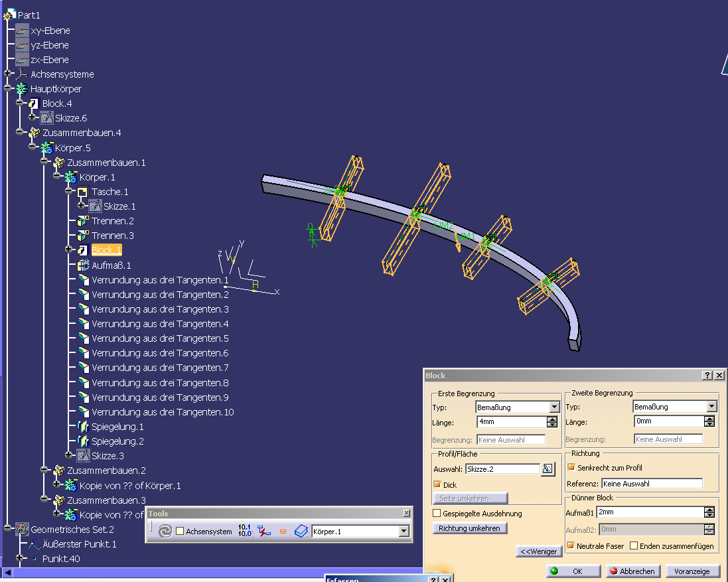Expand the Skizze.6 tree node
728x582 pixels.
32,117
